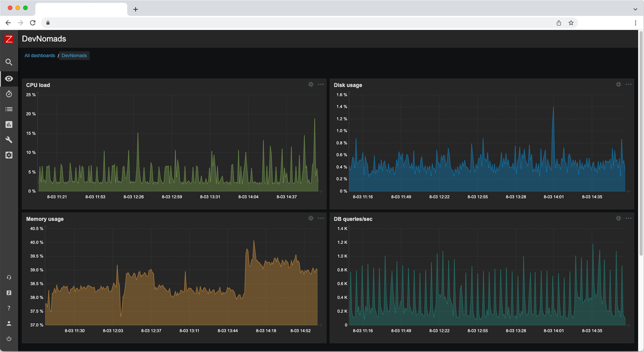Open the sidebar search magnifier icon
Screen dimensions: 644x352
tap(9, 62)
